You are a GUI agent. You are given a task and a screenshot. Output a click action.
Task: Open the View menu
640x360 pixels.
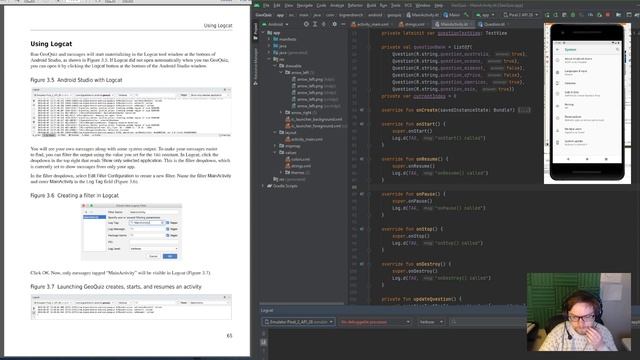(x=289, y=6)
